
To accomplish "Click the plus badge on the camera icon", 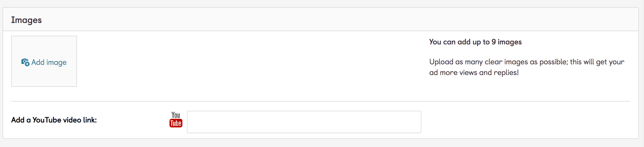I will (27, 64).
